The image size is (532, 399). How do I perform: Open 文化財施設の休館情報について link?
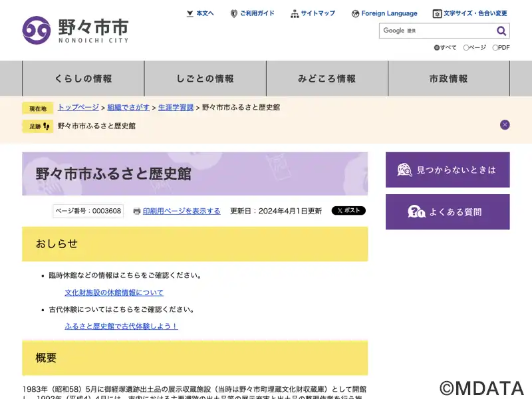point(114,293)
